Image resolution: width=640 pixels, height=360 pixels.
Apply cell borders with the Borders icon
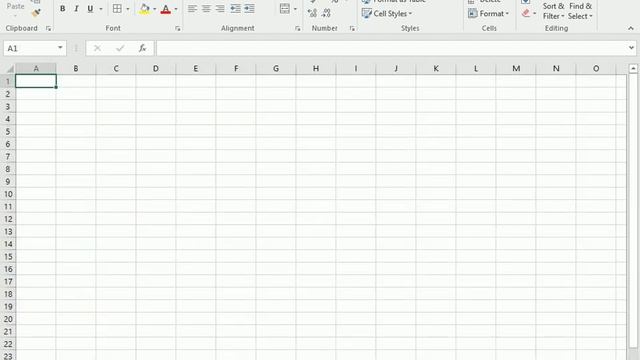point(118,9)
